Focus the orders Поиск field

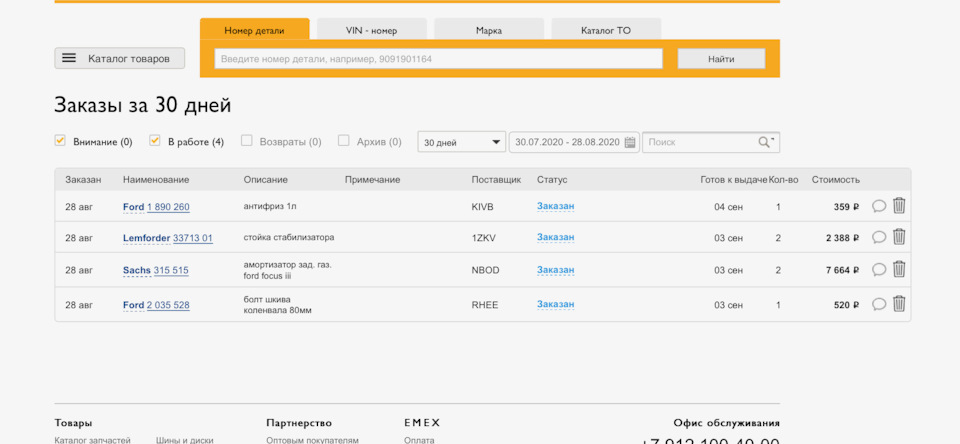point(711,142)
